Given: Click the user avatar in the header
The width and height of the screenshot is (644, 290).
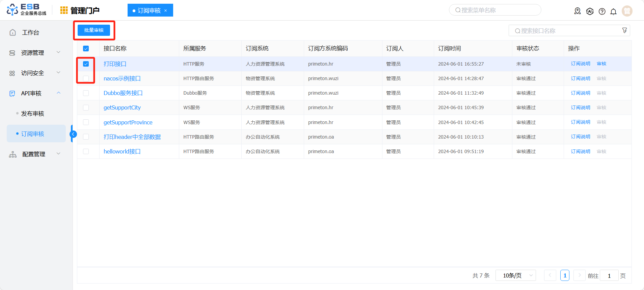Looking at the screenshot, I should [627, 11].
